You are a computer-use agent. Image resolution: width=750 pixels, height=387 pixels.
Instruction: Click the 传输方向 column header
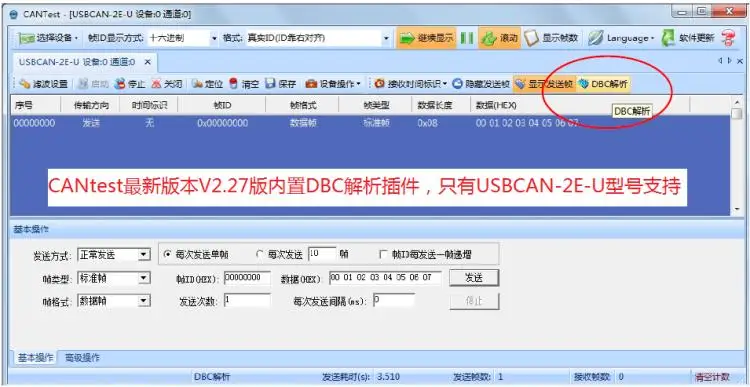[90, 105]
